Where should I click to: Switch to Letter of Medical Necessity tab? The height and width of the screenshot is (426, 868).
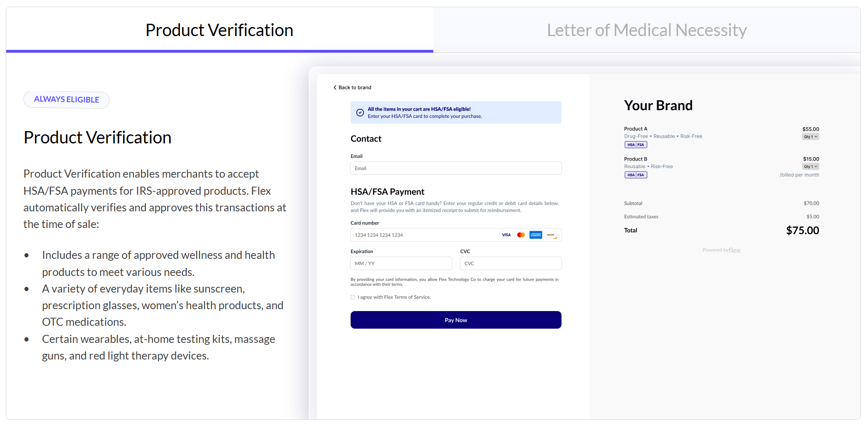pos(647,30)
